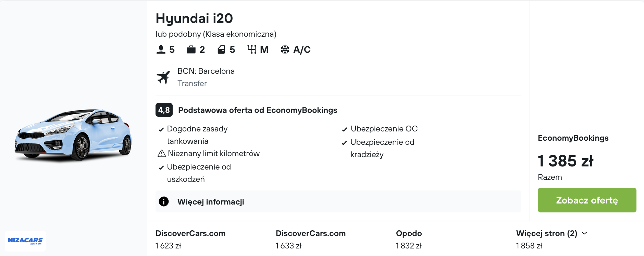Click the air conditioning snowflake icon
Image resolution: width=644 pixels, height=256 pixels.
point(285,50)
